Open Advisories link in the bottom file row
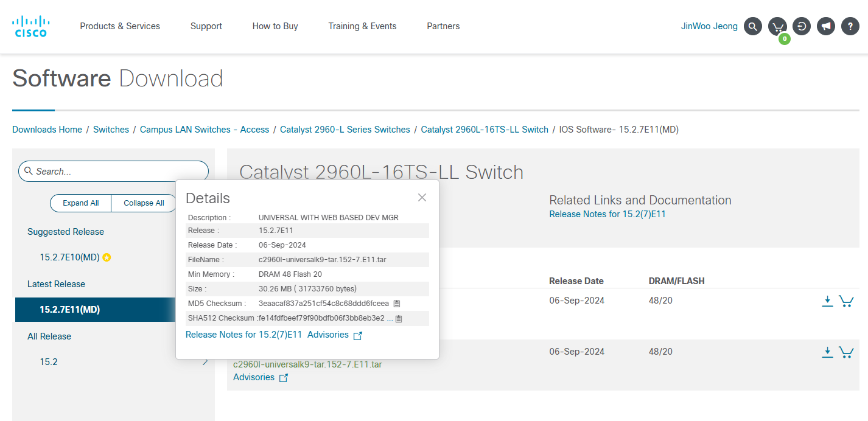This screenshot has height=421, width=868. 254,377
